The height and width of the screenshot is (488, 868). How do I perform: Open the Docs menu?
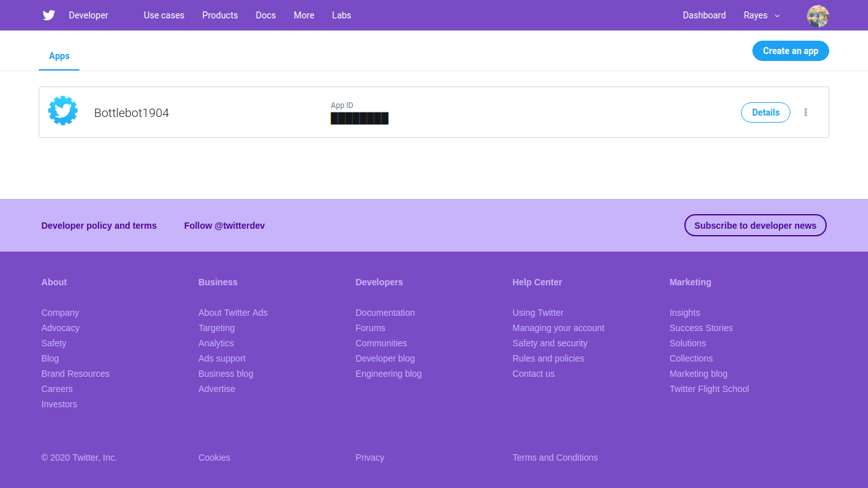click(266, 15)
